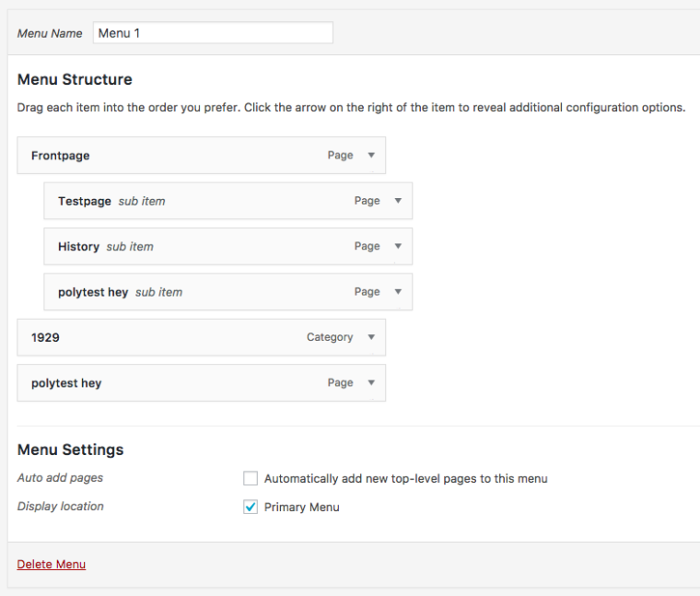
Task: Expand top-level polytest hey page arrow
Action: coord(371,383)
